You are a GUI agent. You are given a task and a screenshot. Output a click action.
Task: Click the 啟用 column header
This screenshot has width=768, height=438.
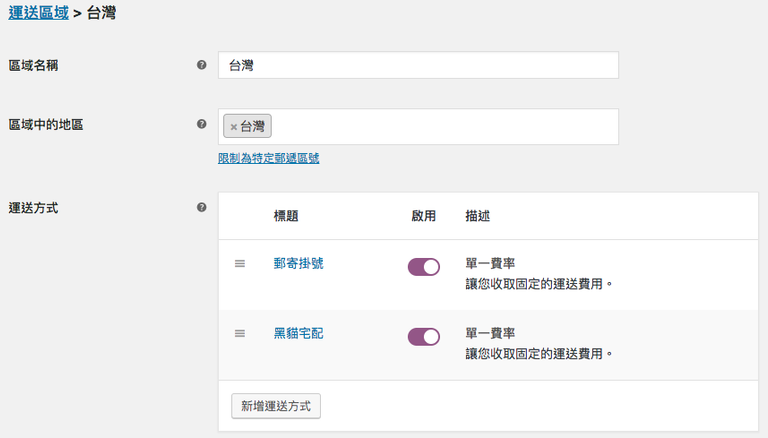click(424, 216)
